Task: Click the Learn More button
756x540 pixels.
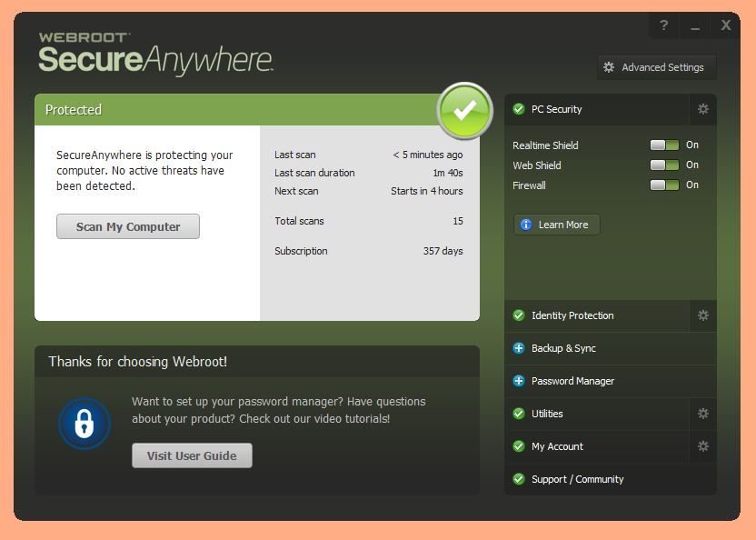Action: [x=557, y=225]
